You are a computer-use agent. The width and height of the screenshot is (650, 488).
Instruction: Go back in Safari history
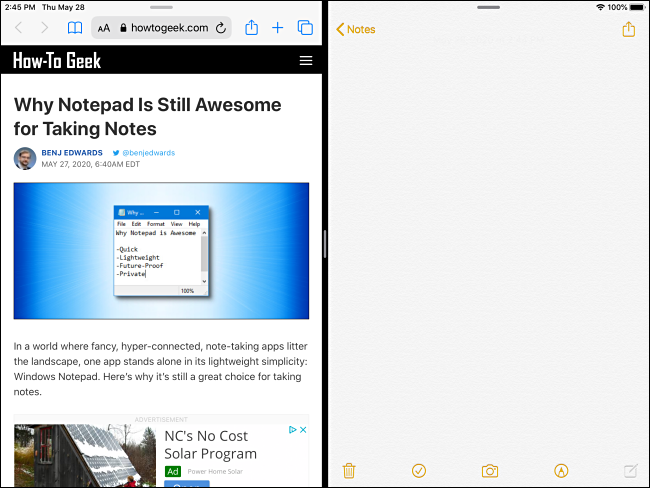[x=18, y=28]
